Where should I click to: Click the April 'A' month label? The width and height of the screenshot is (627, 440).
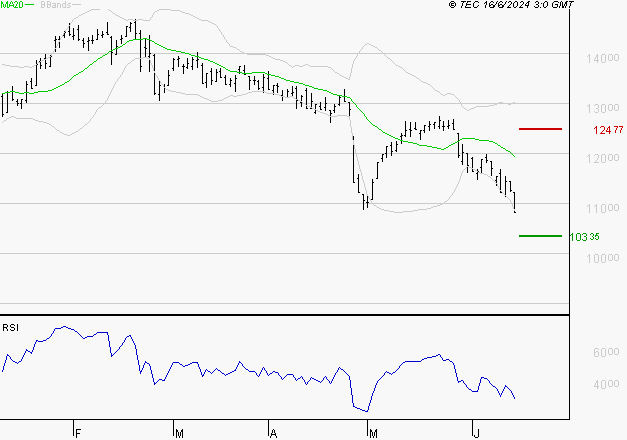(x=273, y=434)
